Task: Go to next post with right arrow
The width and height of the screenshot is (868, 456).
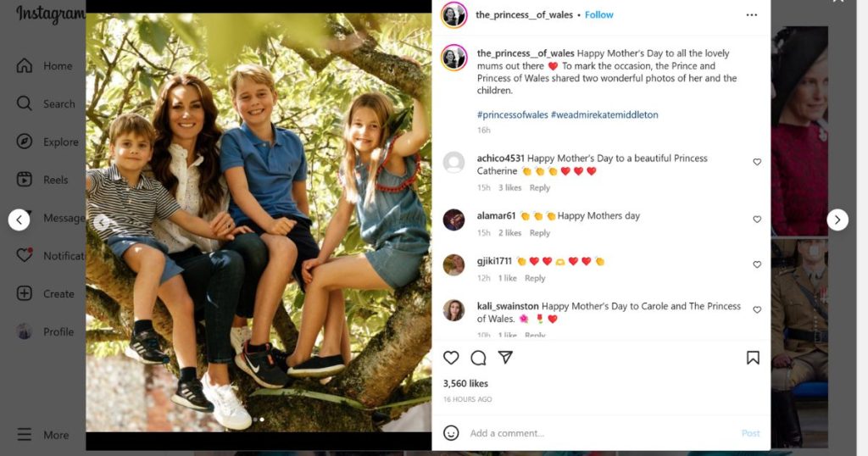Action: coord(837,220)
